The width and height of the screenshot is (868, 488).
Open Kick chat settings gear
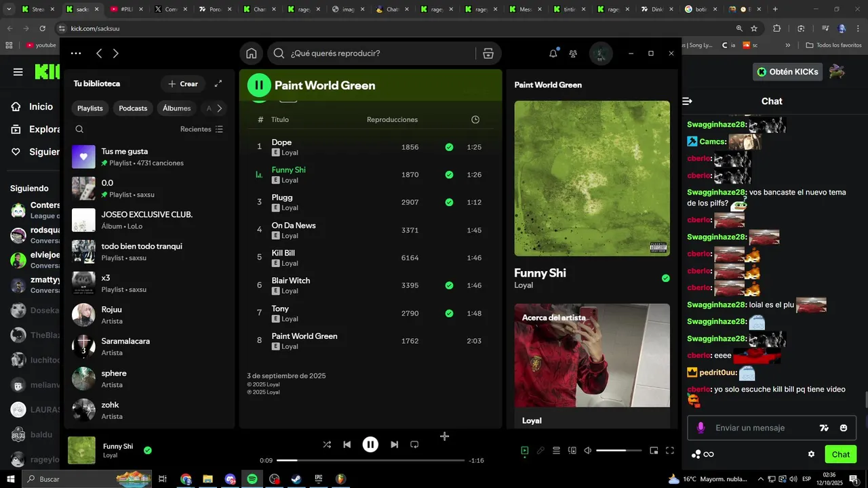click(811, 454)
